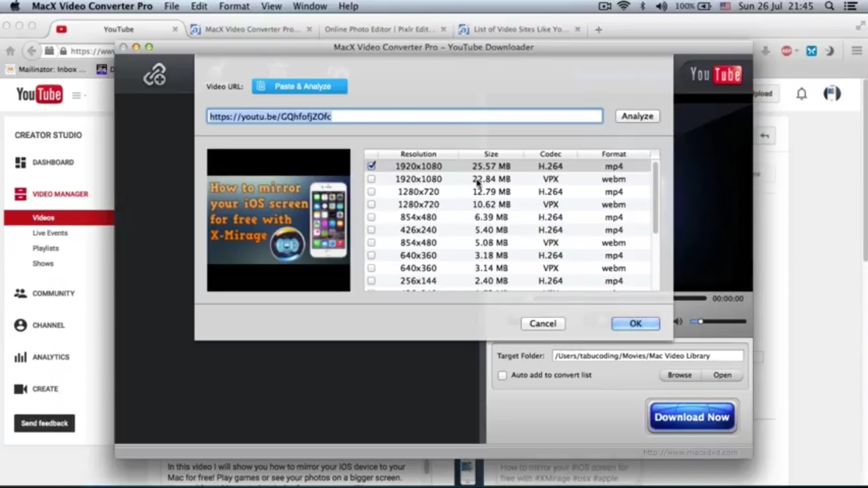Open the YouTube guide hamburger menu
Viewport: 868px width, 488px height.
point(76,95)
